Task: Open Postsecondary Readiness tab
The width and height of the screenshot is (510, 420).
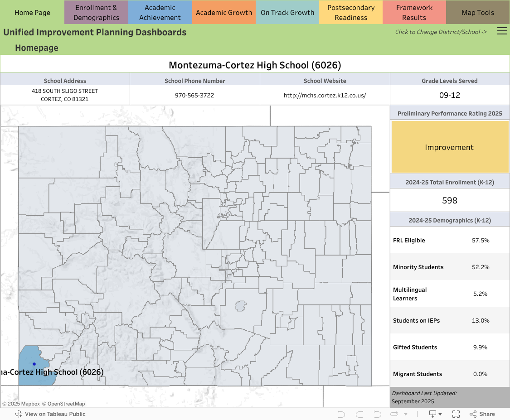Action: coord(351,12)
